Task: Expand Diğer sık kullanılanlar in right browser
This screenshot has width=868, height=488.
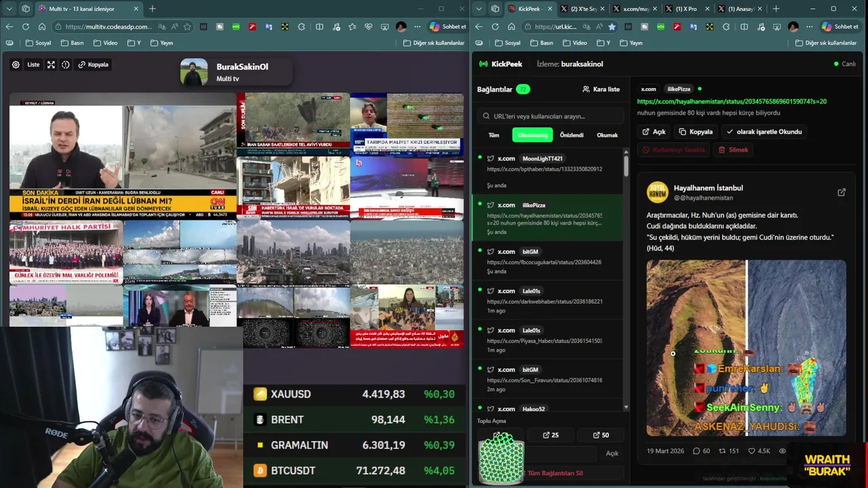Action: [x=826, y=43]
